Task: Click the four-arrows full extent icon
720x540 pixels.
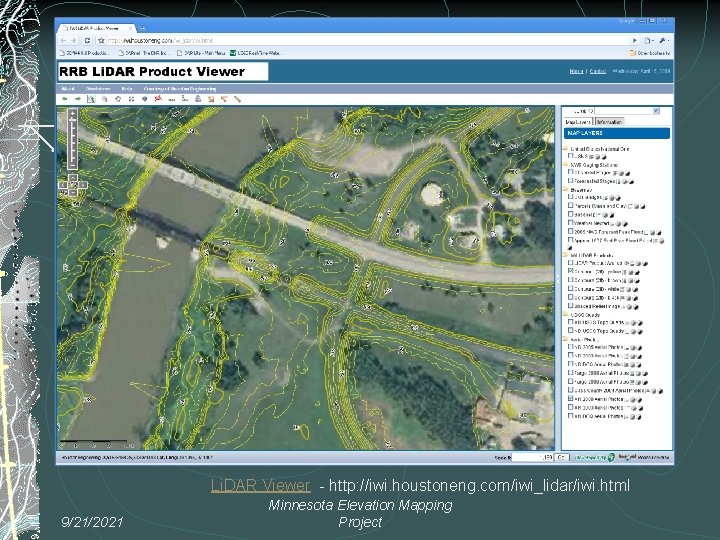Action: pyautogui.click(x=131, y=99)
